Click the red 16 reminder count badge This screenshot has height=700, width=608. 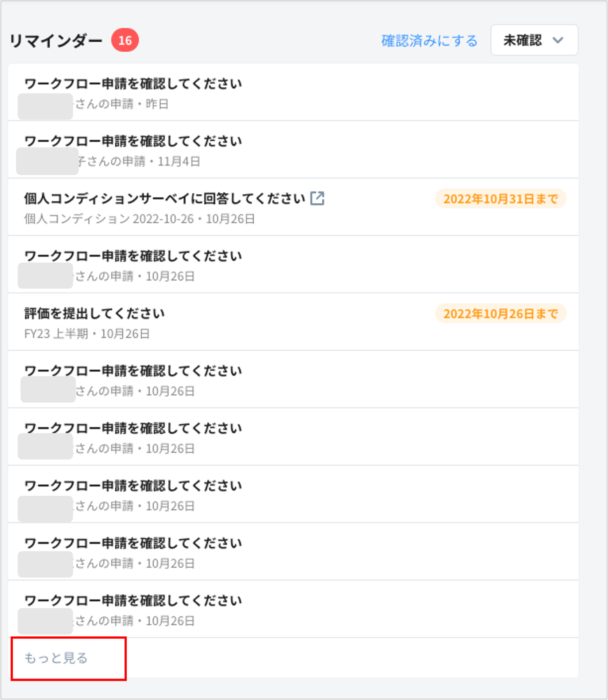(x=125, y=40)
